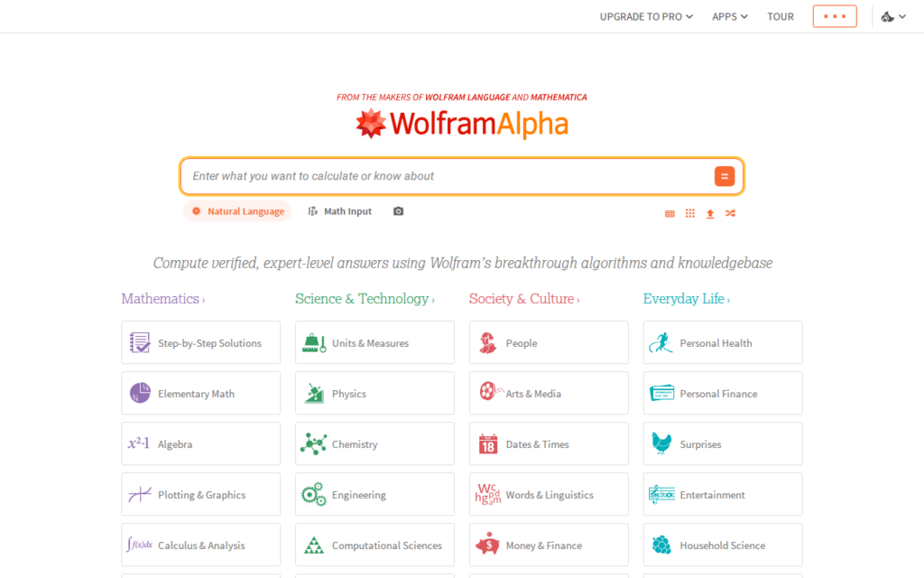Open Units & Measures topic
Image resolution: width=924 pixels, height=578 pixels.
[x=374, y=342]
